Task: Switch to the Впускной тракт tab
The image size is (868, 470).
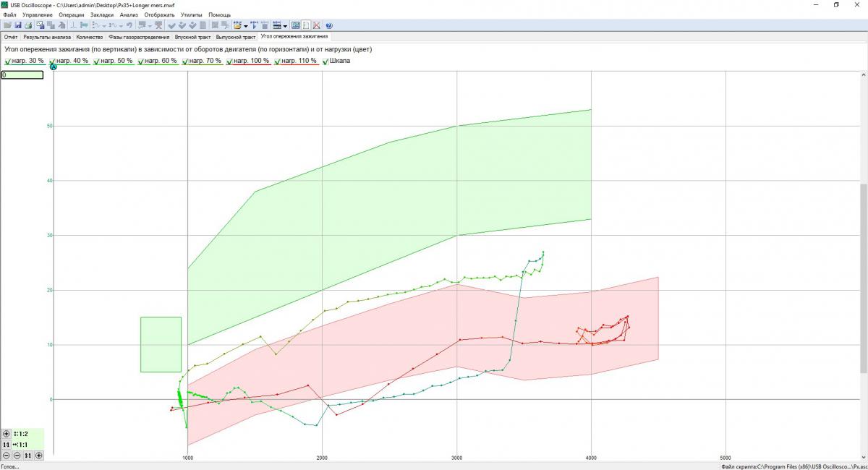Action: pyautogui.click(x=192, y=36)
